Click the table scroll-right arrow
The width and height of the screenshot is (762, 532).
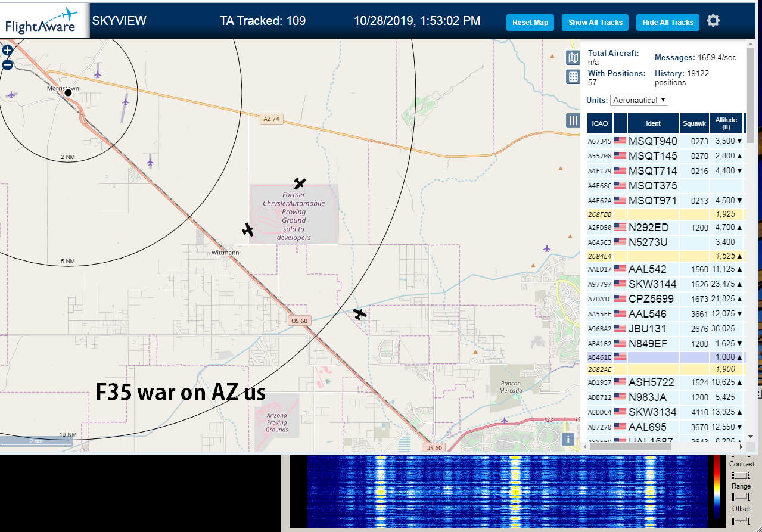(741, 446)
